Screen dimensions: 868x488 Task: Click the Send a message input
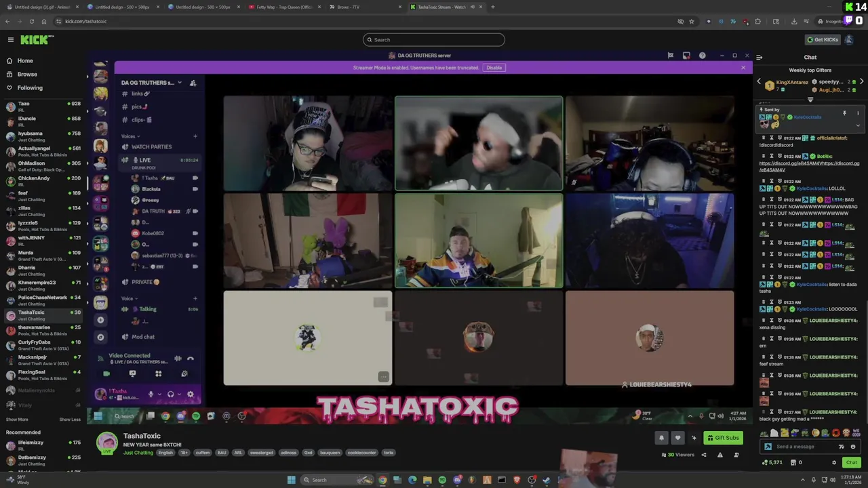pos(804,447)
